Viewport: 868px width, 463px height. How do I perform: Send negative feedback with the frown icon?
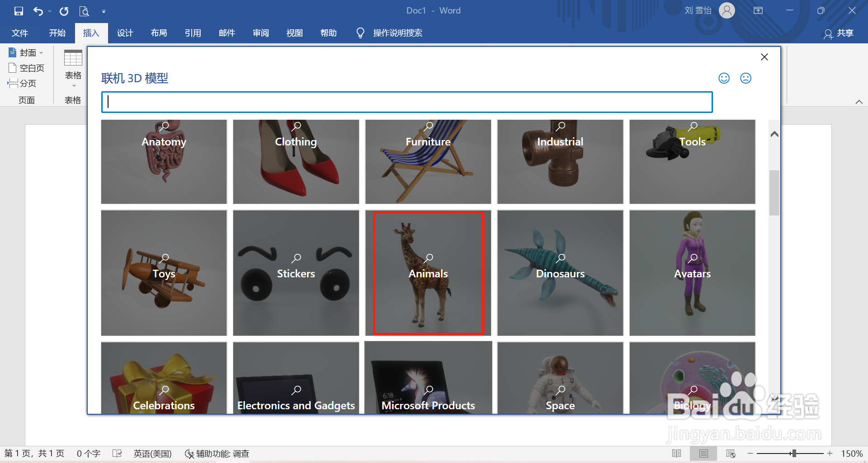coord(745,78)
